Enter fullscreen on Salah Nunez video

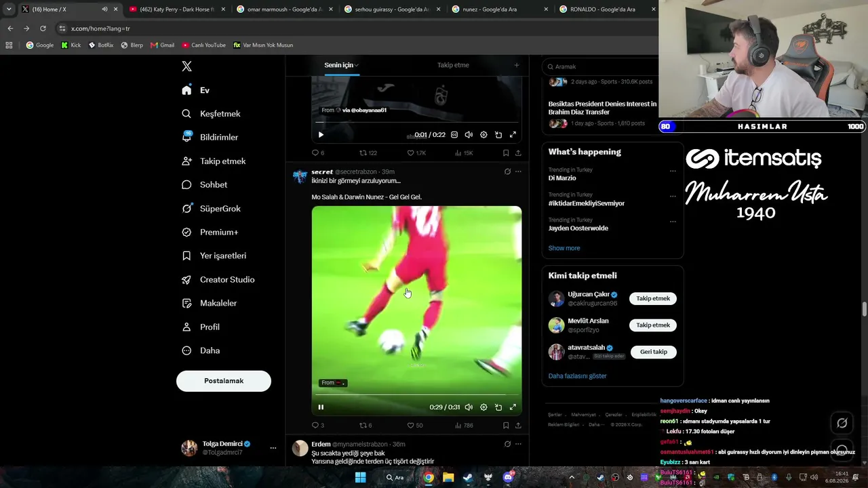coord(513,407)
